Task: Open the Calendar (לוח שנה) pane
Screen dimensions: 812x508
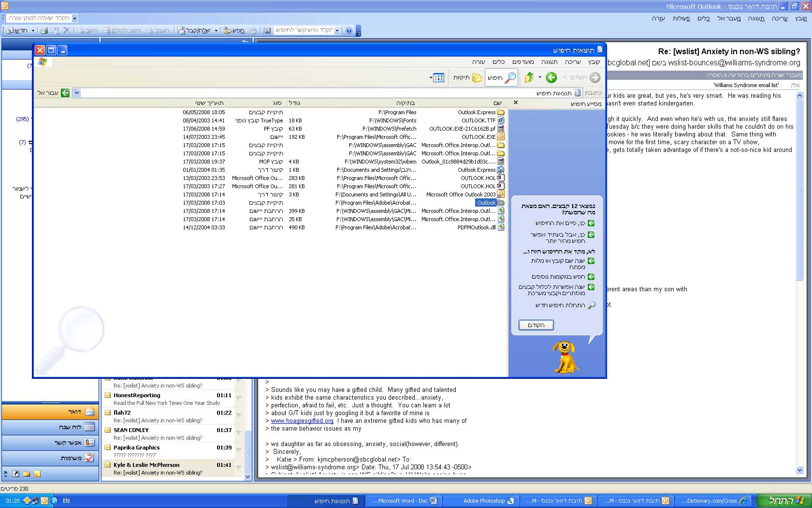Action: (51, 427)
